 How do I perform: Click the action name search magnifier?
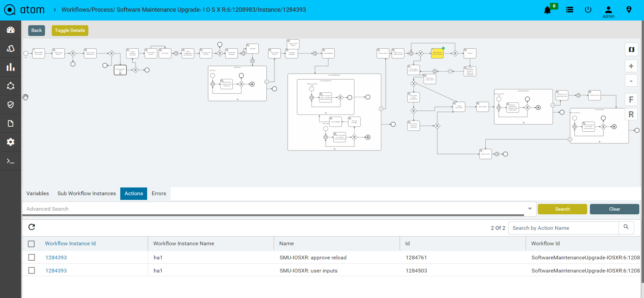pos(626,227)
